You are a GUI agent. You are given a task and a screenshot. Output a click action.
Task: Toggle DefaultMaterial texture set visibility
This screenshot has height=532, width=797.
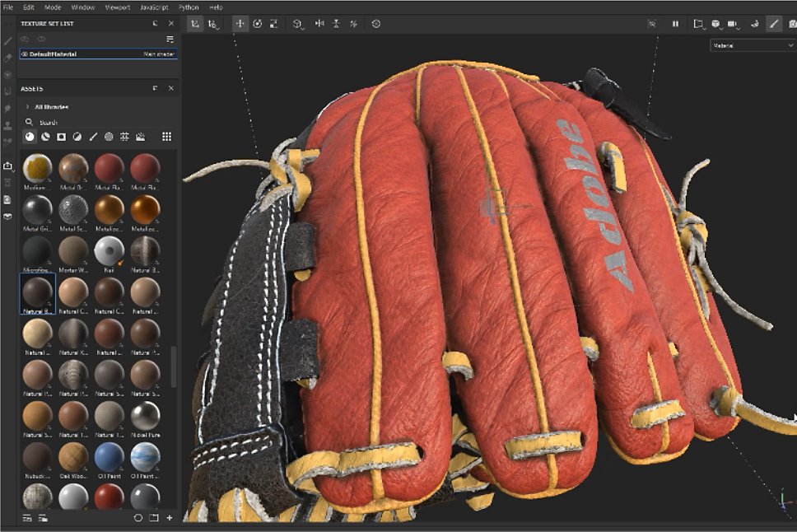(x=25, y=54)
